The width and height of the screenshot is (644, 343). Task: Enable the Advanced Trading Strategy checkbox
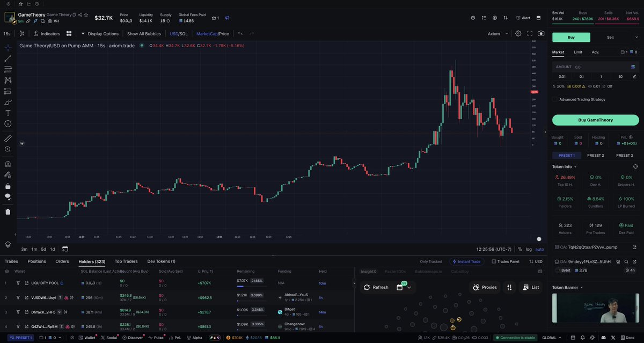coord(555,99)
